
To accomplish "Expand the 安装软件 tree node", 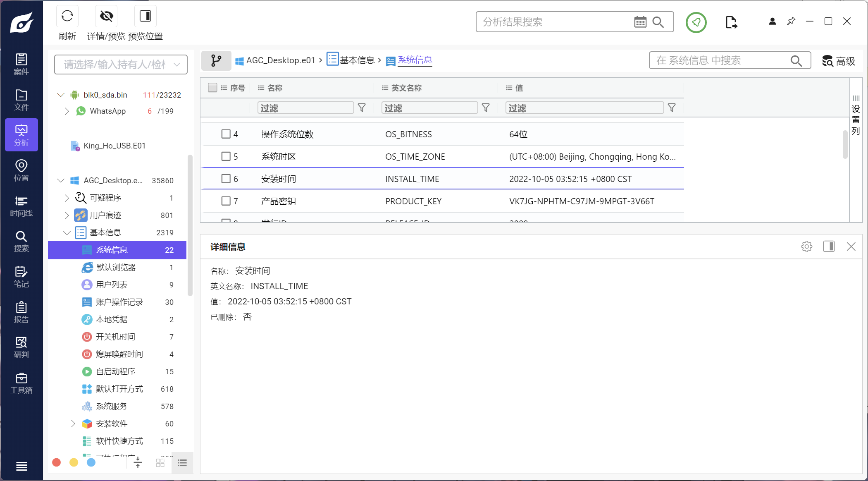I will click(x=73, y=424).
